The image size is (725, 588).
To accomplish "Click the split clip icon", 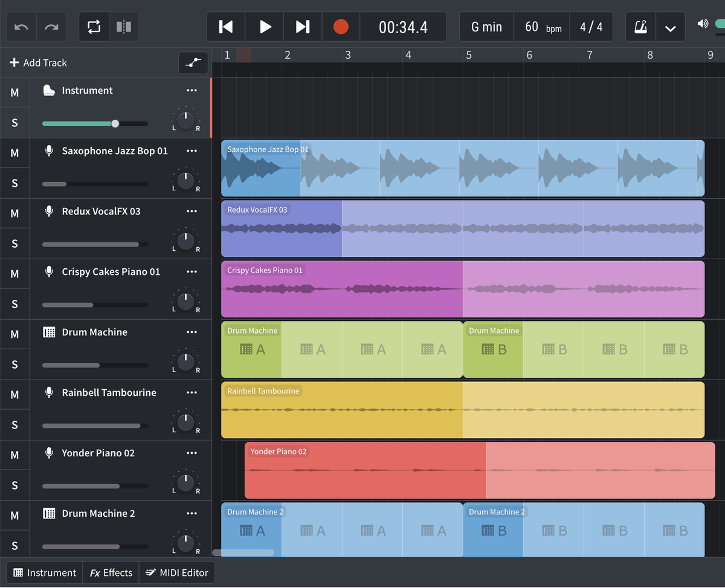I will [123, 27].
